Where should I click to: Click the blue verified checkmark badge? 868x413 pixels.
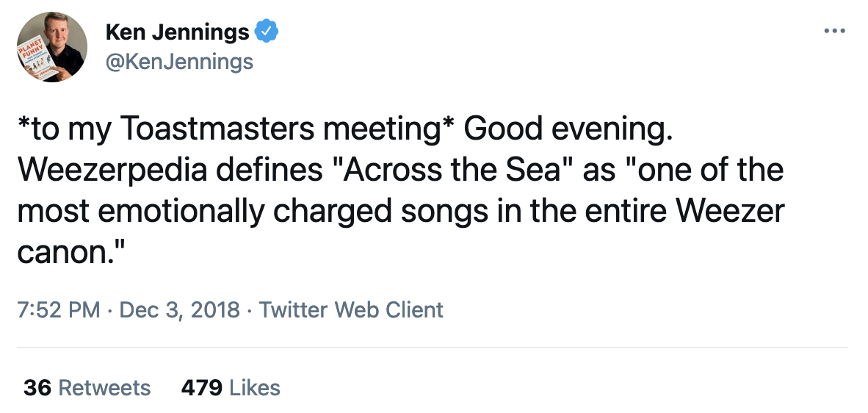(266, 32)
